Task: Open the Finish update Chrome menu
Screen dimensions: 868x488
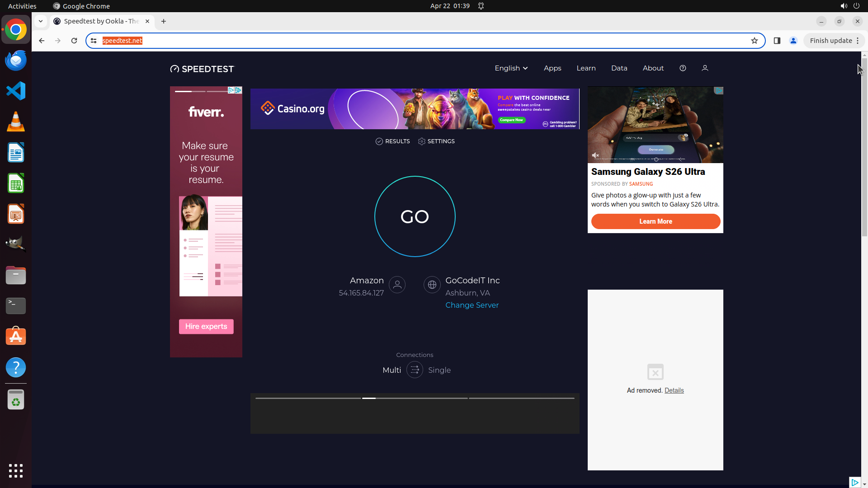Action: [834, 41]
